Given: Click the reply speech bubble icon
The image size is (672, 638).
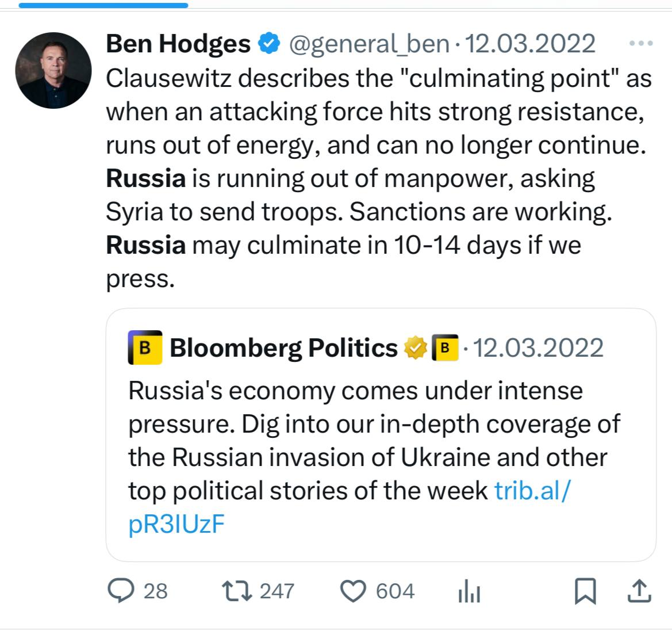Looking at the screenshot, I should (x=121, y=591).
